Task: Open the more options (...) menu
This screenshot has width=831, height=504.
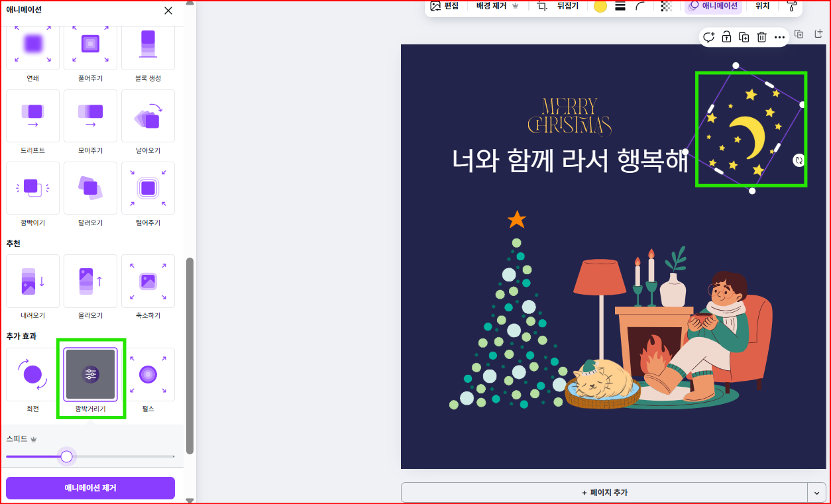Action: click(x=779, y=37)
